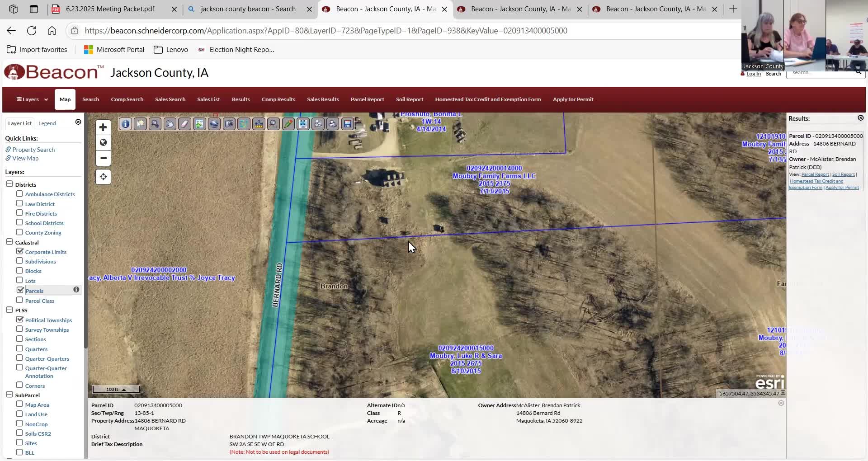Zoom in using the map plus button
Viewport: 868px width, 461px height.
click(103, 127)
